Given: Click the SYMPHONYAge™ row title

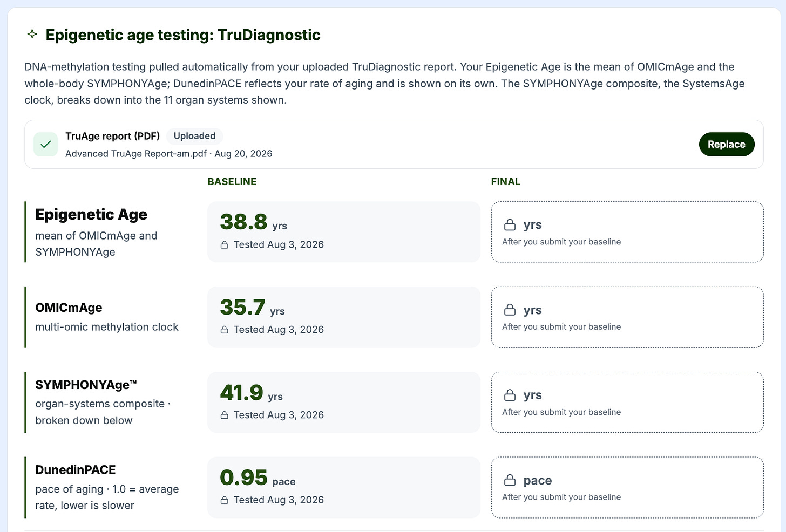Looking at the screenshot, I should [86, 385].
